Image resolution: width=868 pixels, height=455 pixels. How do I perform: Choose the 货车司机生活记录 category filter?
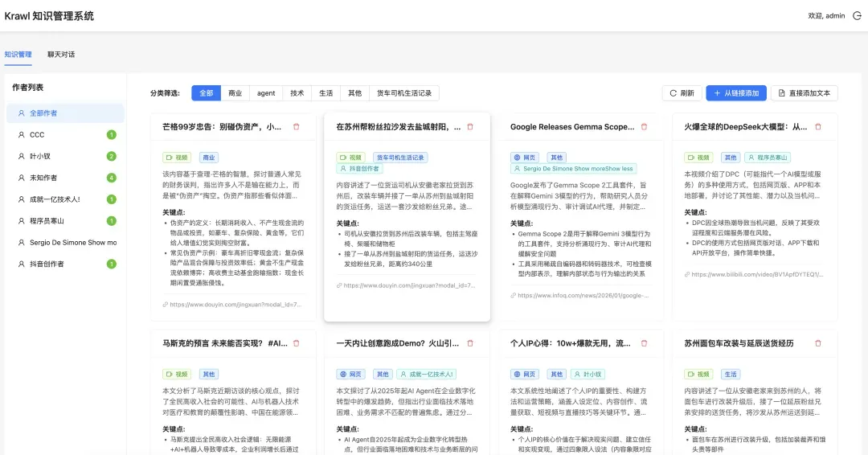(404, 93)
